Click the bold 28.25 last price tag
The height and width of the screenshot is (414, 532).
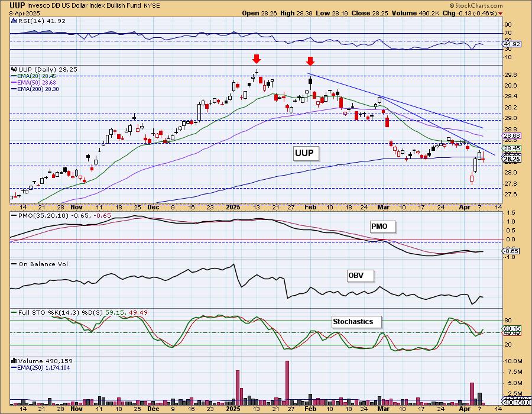(x=512, y=159)
